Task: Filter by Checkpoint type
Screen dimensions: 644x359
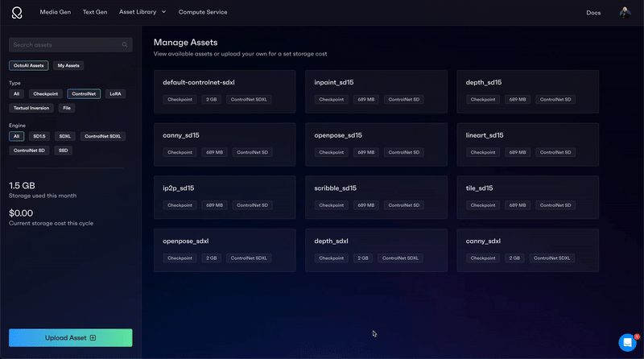Action: point(46,94)
